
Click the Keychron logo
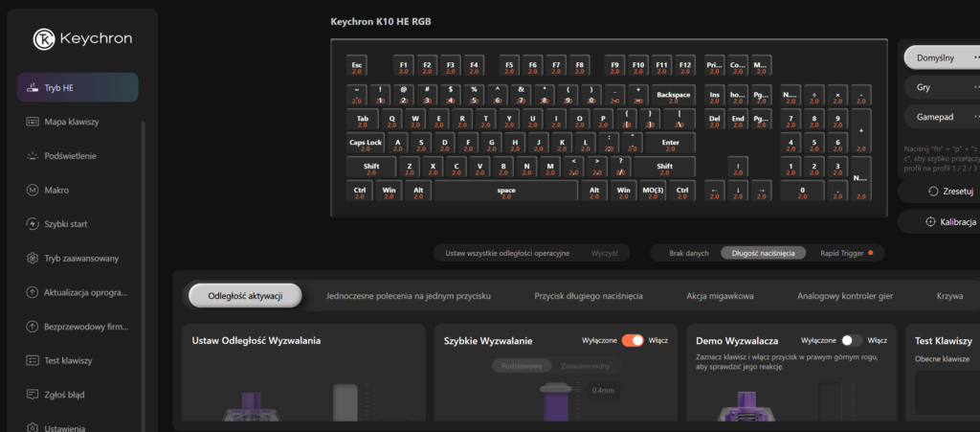pos(44,38)
